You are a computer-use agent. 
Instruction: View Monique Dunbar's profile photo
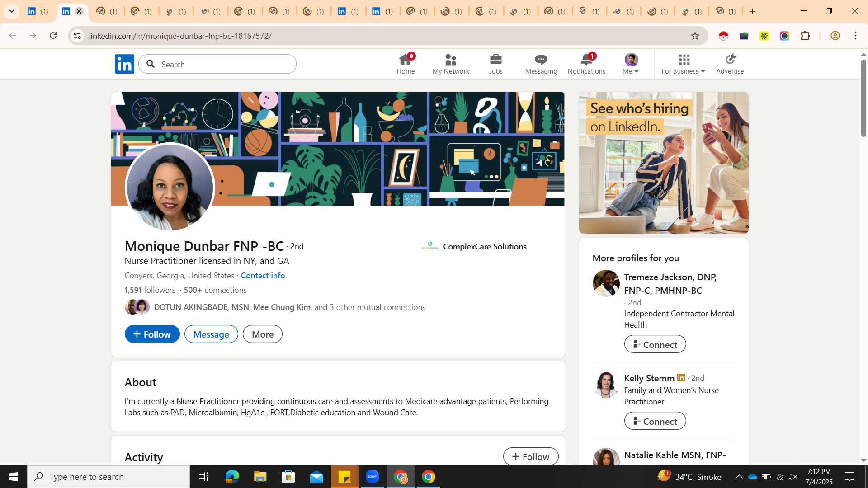click(x=170, y=187)
